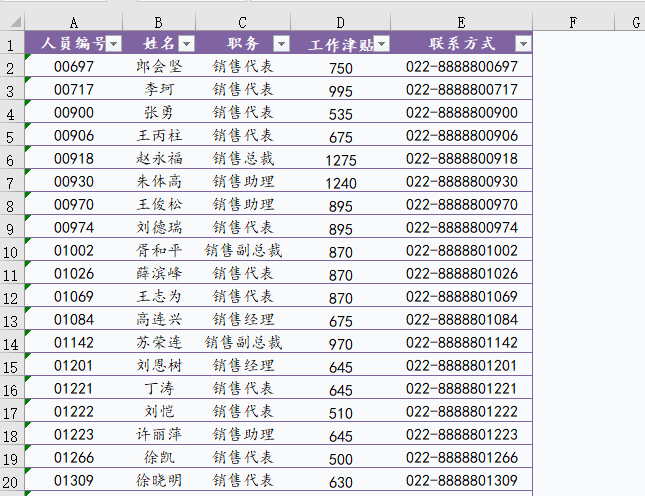Click cell with employee number 00697

pyautogui.click(x=73, y=67)
